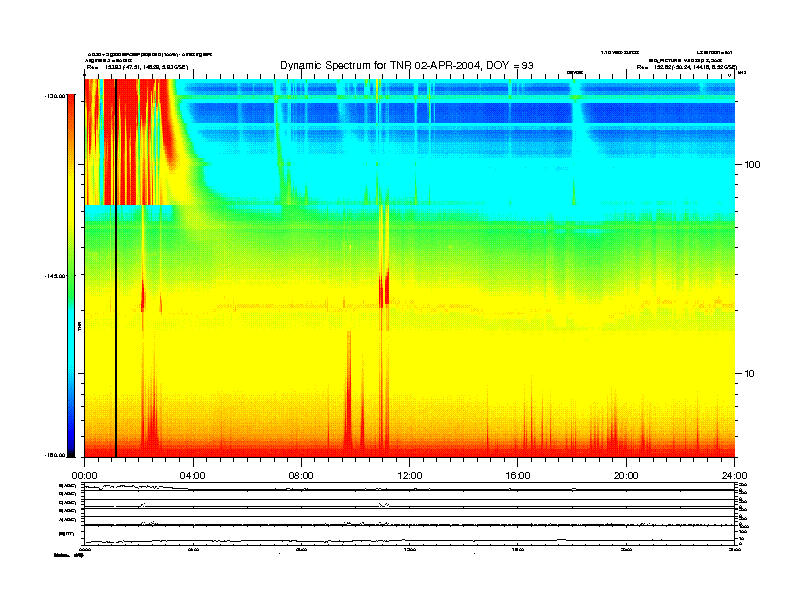Click the 24:00 time axis label
The width and height of the screenshot is (792, 612).
tap(734, 476)
